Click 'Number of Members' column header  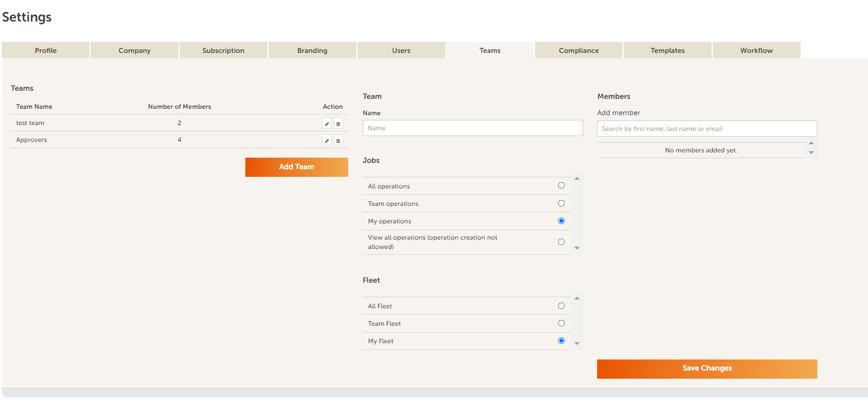(x=180, y=107)
